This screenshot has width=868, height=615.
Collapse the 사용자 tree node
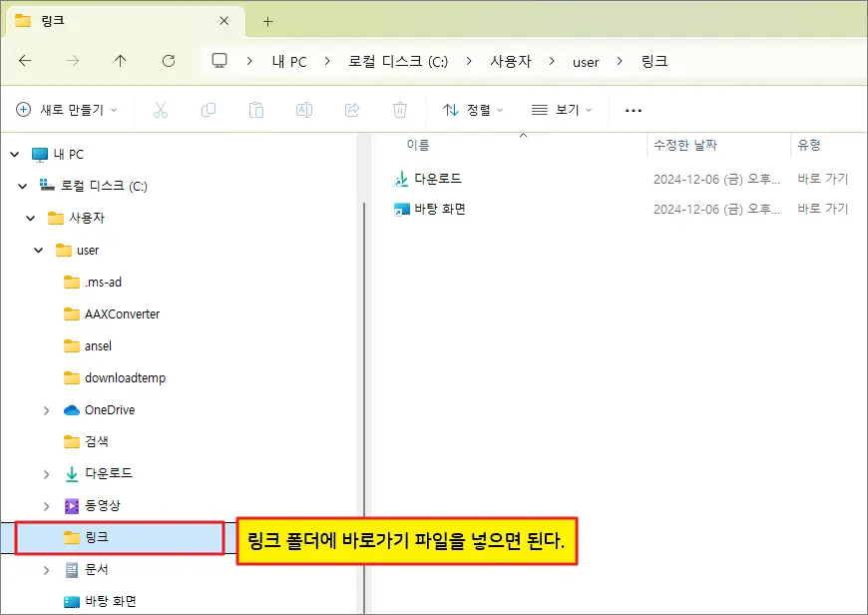(31, 219)
